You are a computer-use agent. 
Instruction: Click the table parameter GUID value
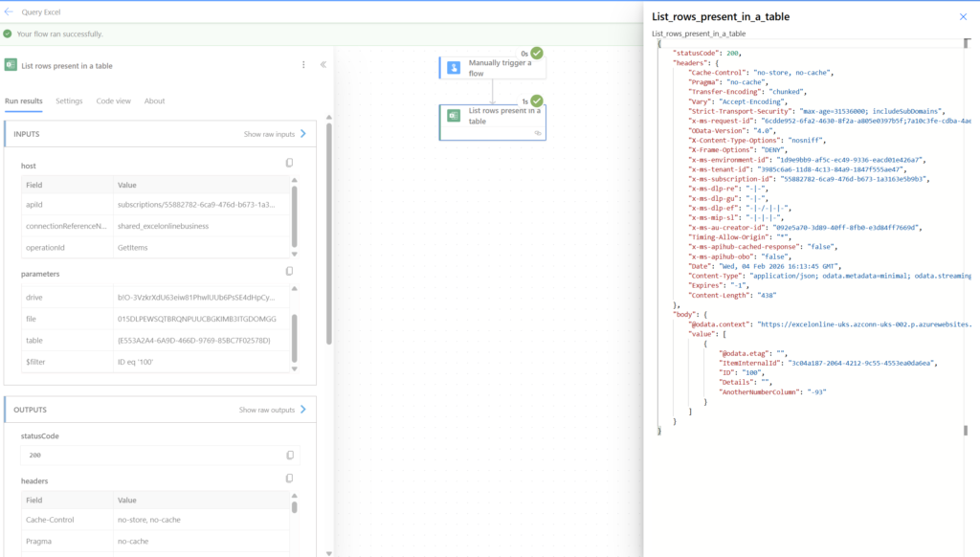(x=193, y=340)
